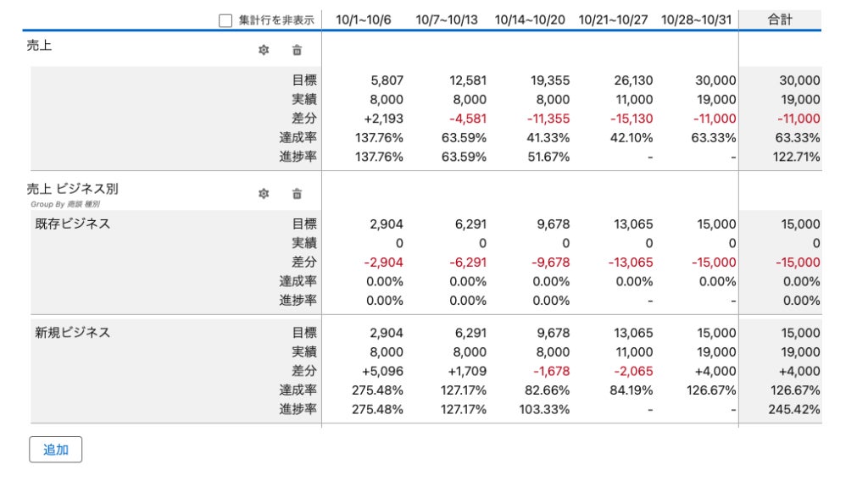The width and height of the screenshot is (868, 481).
Task: Click the 既存ビジネス group label
Action: click(72, 224)
